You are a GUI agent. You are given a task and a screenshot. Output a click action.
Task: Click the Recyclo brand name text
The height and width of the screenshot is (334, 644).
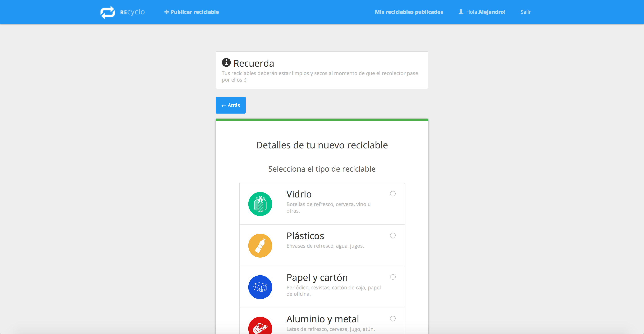point(132,12)
